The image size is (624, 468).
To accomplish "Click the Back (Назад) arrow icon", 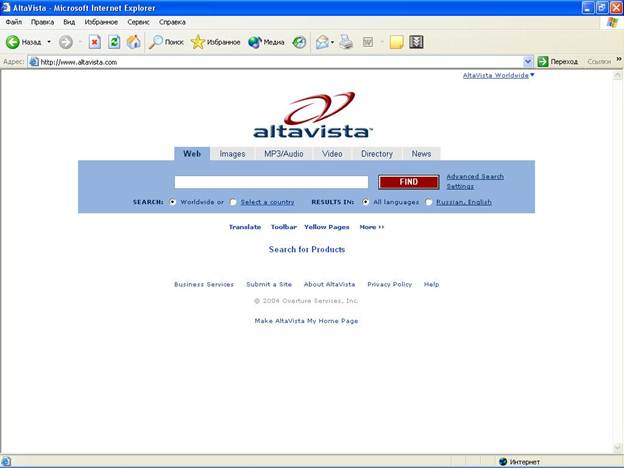I will click(13, 42).
